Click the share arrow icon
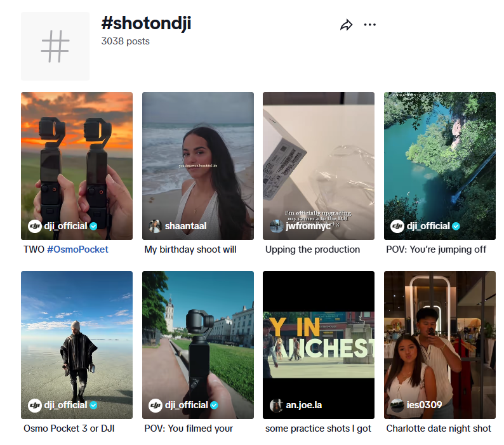Image resolution: width=504 pixels, height=445 pixels. [346, 25]
